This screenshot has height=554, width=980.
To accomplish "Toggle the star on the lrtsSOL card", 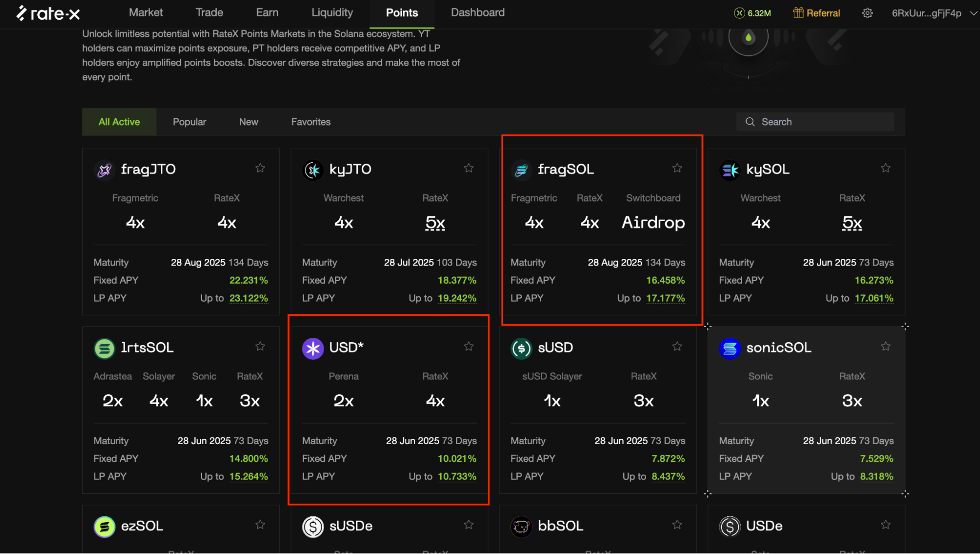I will 260,346.
